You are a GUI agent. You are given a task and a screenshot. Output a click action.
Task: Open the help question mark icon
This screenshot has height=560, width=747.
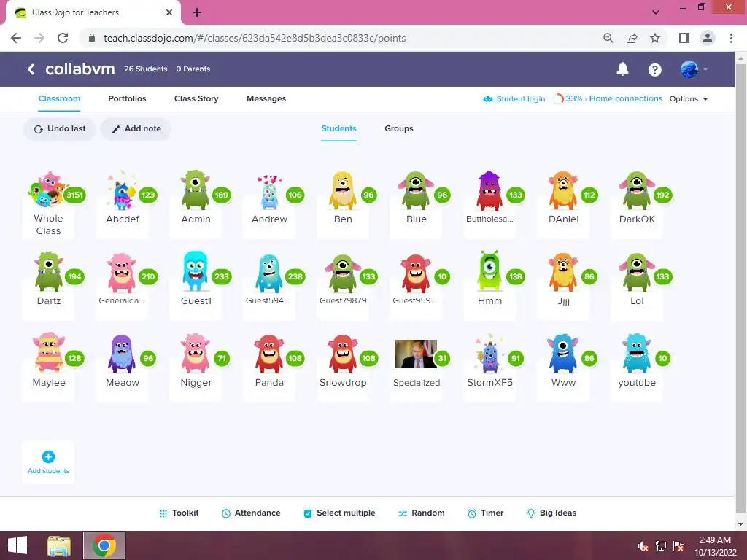654,70
